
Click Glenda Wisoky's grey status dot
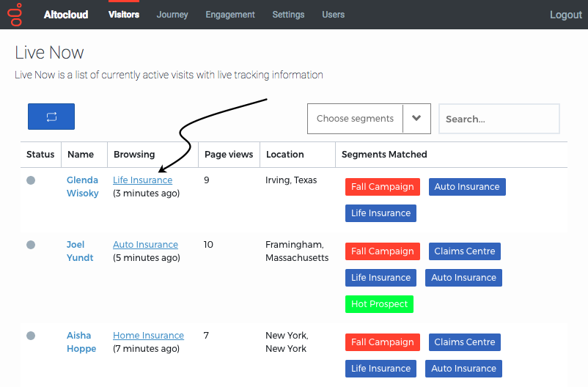31,180
